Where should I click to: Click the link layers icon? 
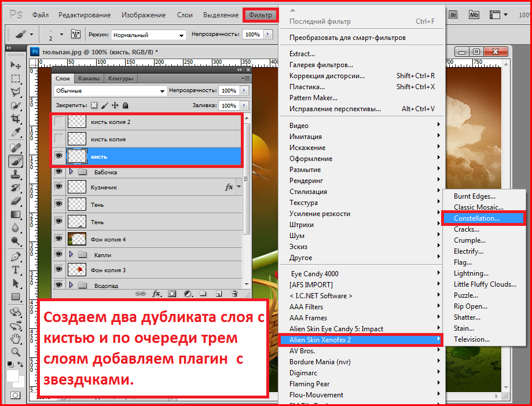[x=140, y=294]
